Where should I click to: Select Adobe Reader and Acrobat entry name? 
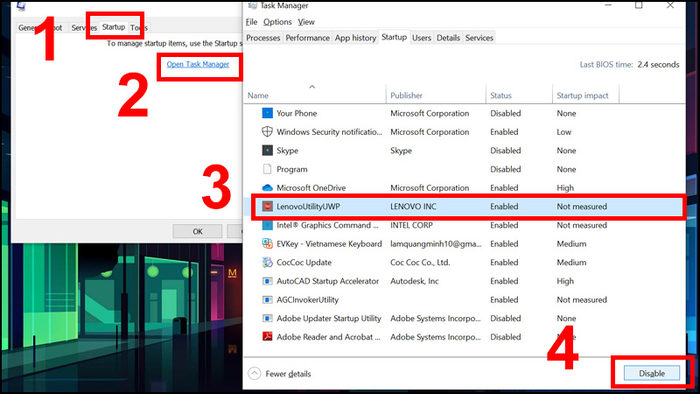(328, 337)
